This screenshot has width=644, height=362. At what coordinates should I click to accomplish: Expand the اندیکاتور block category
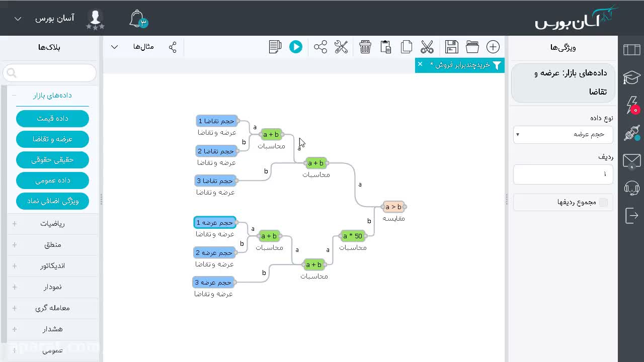(x=52, y=266)
